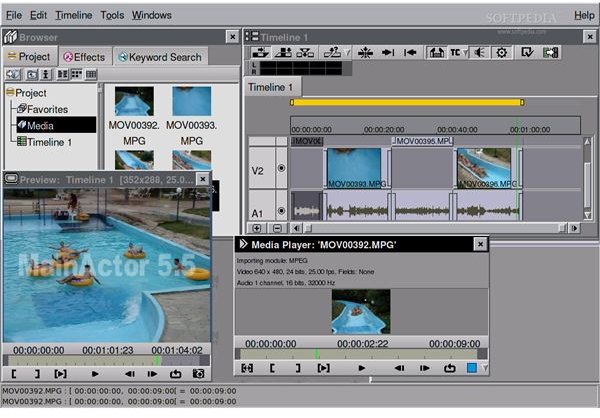Click the first Browser toolbar import icon

click(13, 74)
